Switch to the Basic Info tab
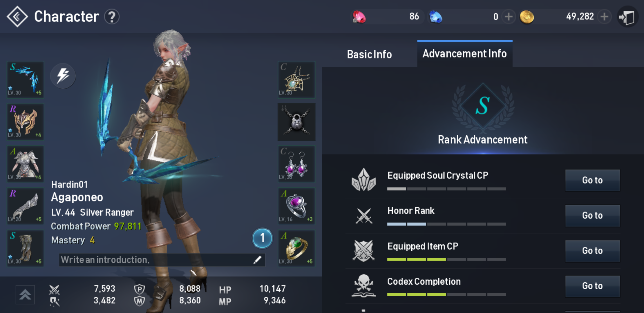644x313 pixels. pos(369,54)
